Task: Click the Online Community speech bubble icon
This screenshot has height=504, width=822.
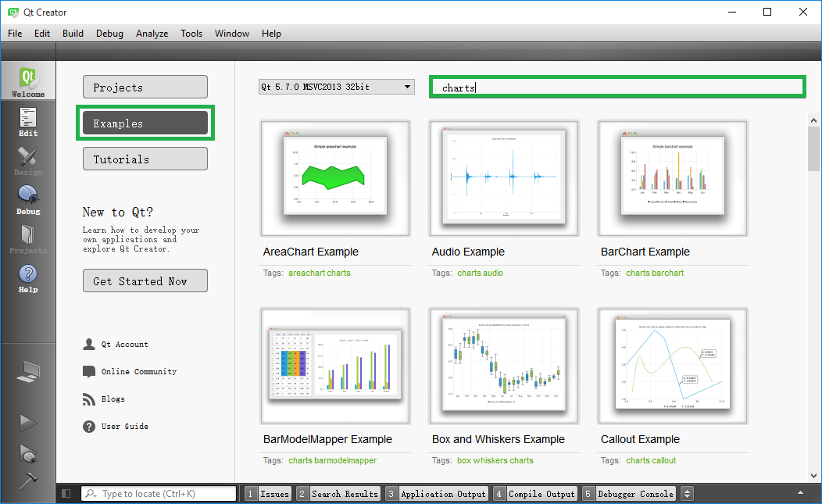Action: pos(88,371)
